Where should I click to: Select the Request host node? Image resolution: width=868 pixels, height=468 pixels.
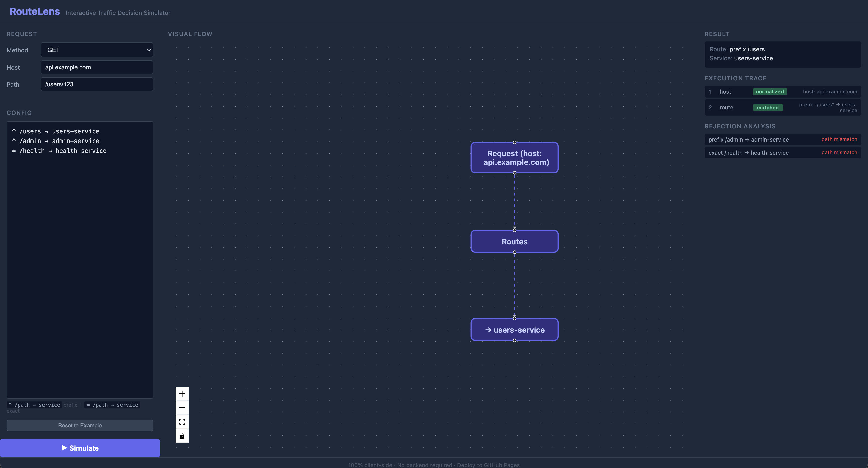(x=514, y=158)
